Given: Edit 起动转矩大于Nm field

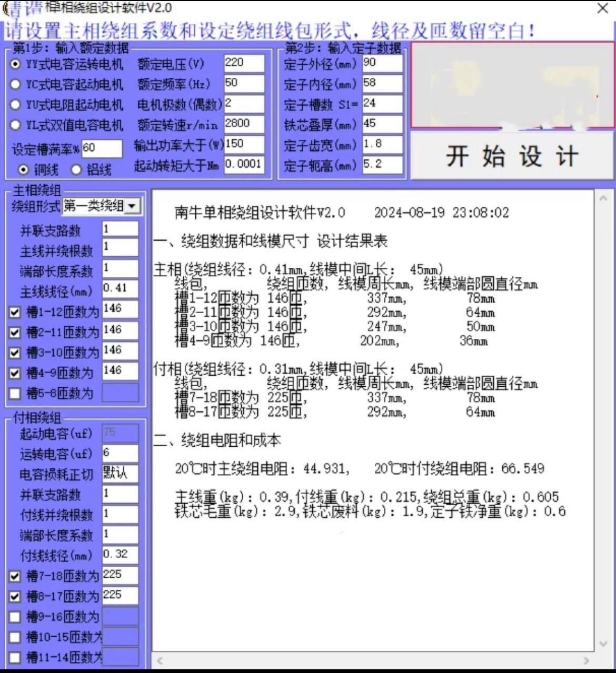Looking at the screenshot, I should coord(244,165).
